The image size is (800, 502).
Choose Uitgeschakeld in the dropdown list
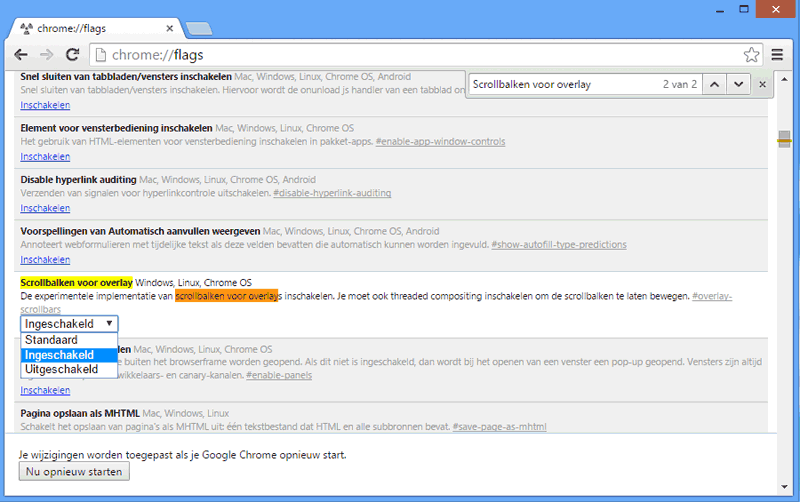[x=69, y=369]
